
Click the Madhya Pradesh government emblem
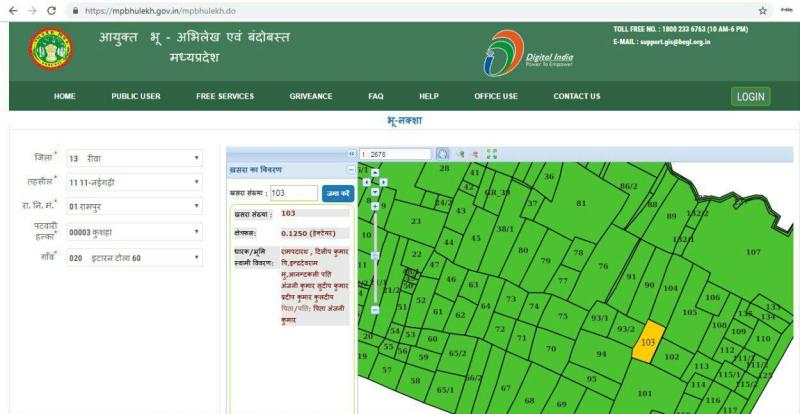(51, 49)
